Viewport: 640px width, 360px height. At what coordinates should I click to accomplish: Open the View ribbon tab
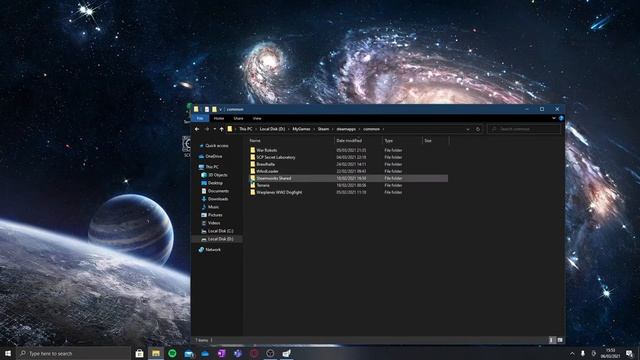[257, 118]
